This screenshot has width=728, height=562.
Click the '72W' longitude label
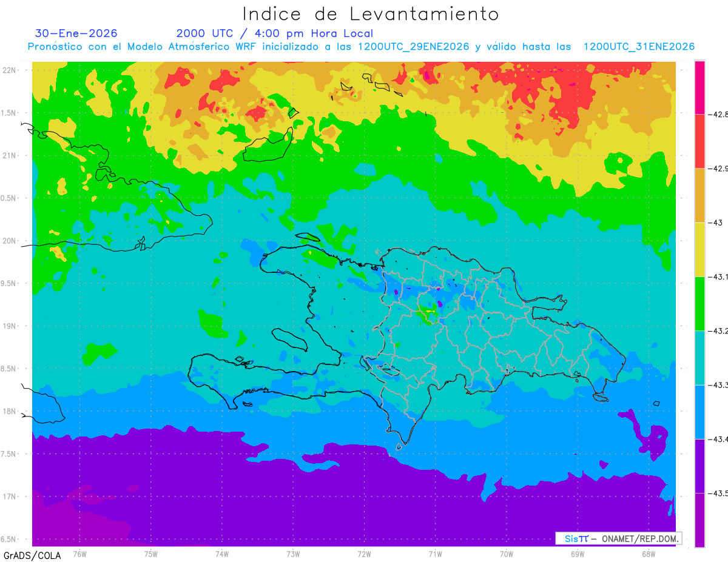pos(364,554)
